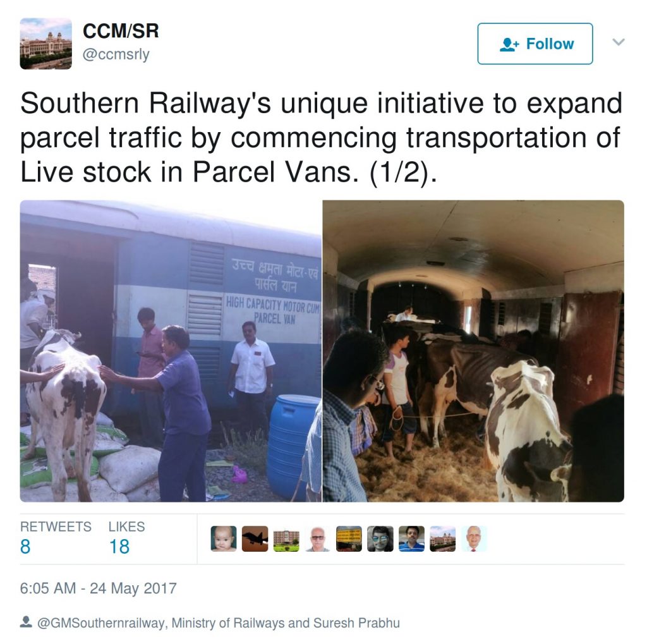Open the @GMSouthernrailway tagged user link
The height and width of the screenshot is (644, 647).
pos(102,623)
